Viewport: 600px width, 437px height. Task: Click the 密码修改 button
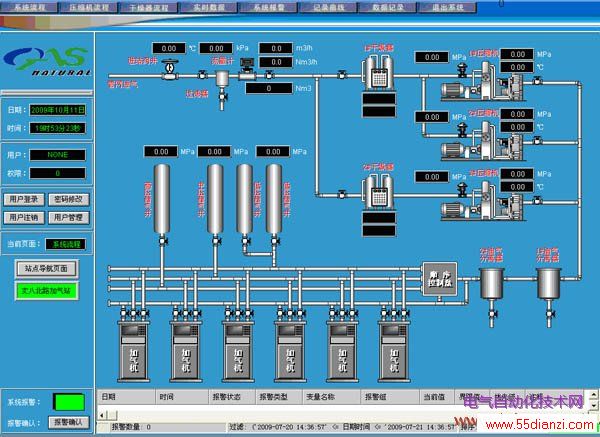coord(68,199)
